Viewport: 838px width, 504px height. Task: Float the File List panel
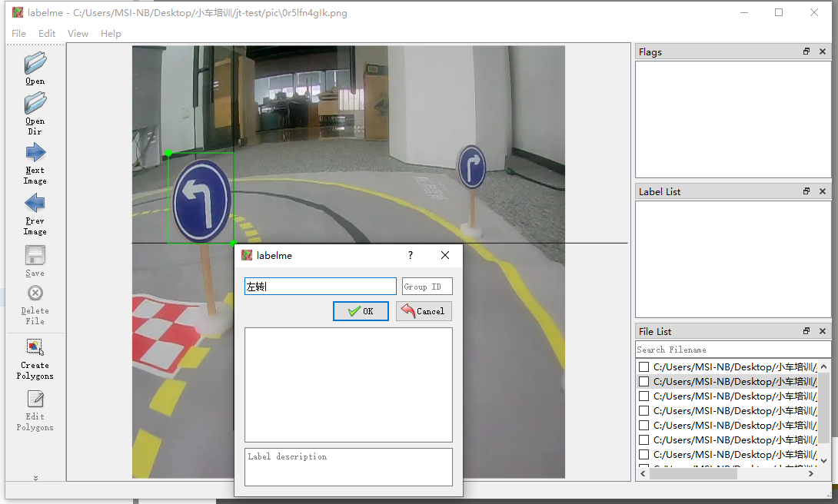tap(806, 331)
